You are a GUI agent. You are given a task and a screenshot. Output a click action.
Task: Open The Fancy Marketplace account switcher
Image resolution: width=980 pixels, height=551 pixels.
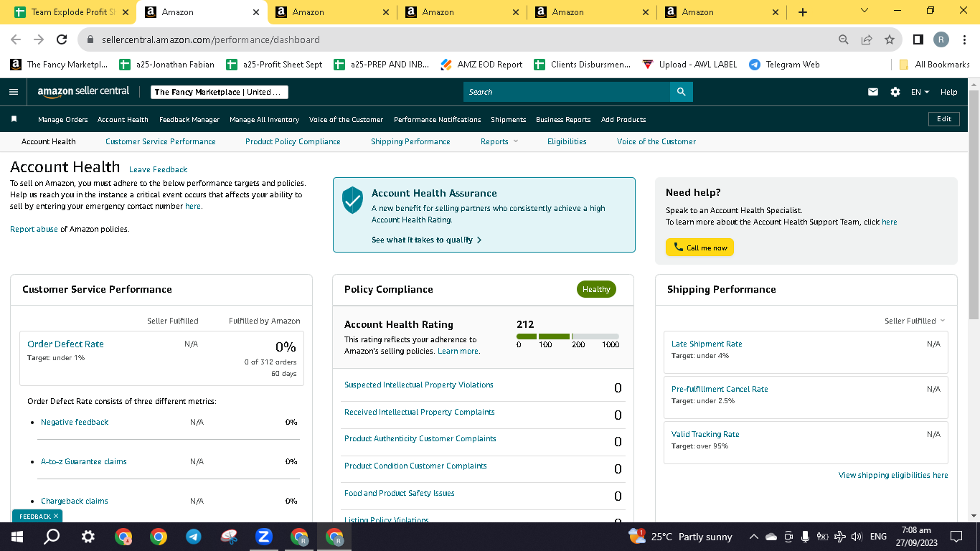220,92
